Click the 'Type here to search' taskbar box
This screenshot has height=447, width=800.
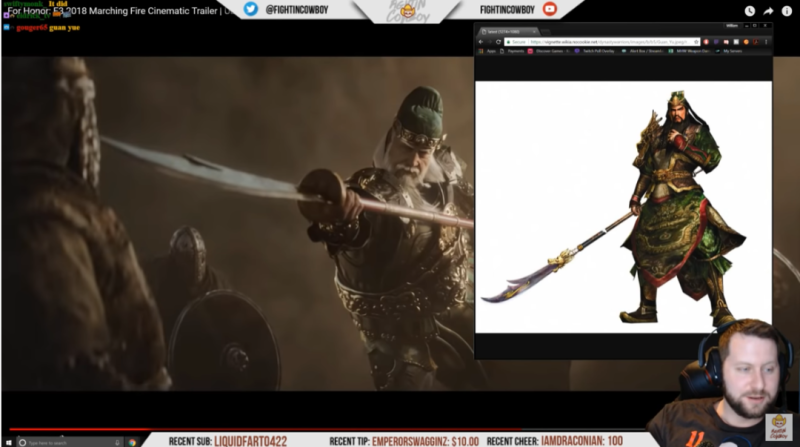coord(70,442)
